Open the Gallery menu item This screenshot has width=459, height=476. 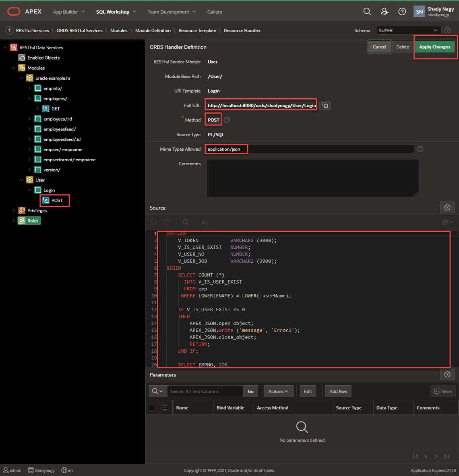(215, 12)
